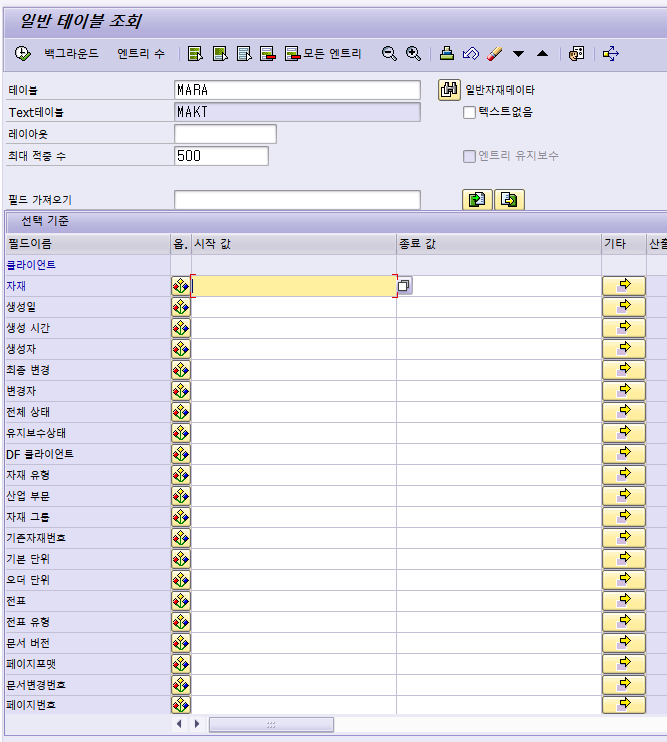Click the right green export fields button
Image resolution: width=667 pixels, height=742 pixels.
(509, 199)
